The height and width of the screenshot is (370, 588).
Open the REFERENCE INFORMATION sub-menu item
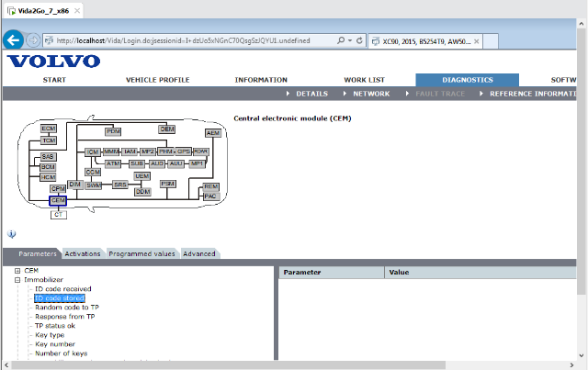(533, 94)
